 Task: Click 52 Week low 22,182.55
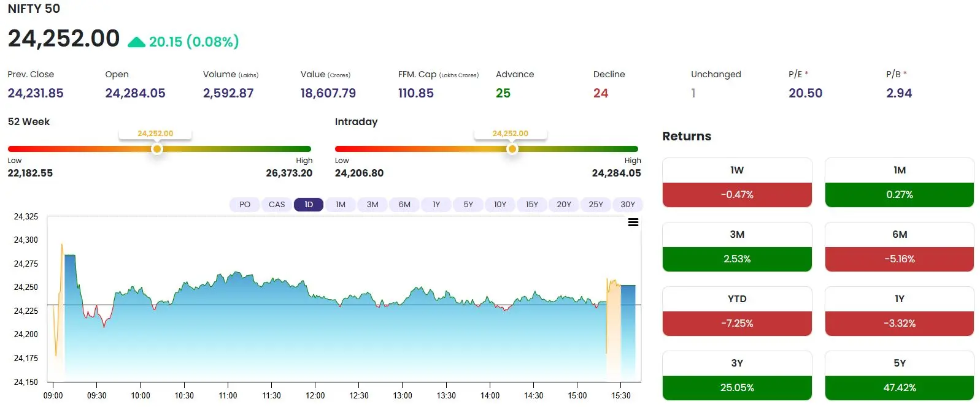[x=30, y=173]
